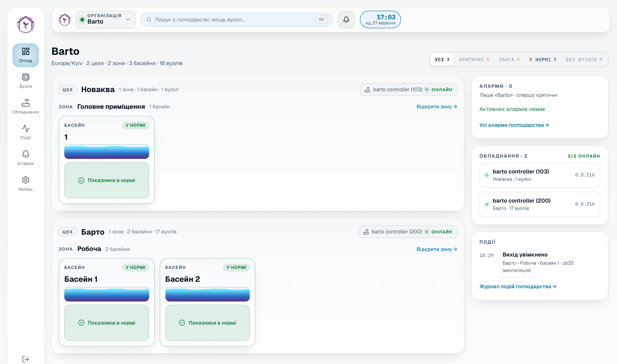Filter by КРИТИЧНІ 0
The image size is (617, 364).
click(x=474, y=60)
